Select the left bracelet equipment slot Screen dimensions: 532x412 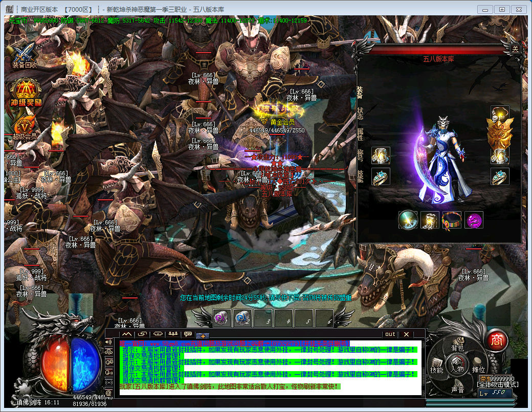[x=381, y=155]
